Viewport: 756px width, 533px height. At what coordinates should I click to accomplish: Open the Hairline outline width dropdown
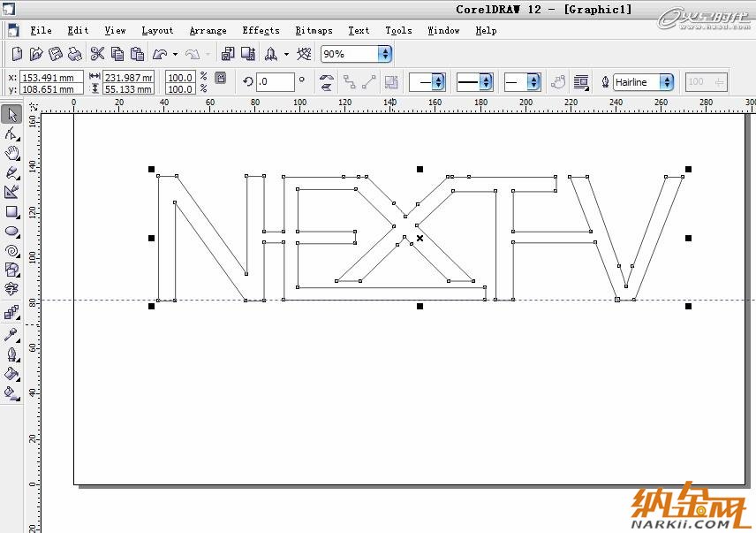pos(666,82)
